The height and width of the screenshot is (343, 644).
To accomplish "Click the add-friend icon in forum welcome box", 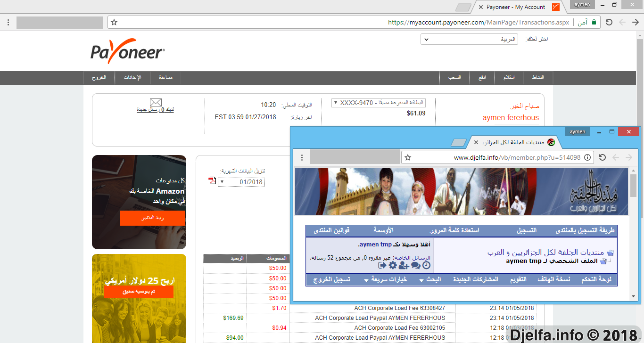I will (404, 265).
